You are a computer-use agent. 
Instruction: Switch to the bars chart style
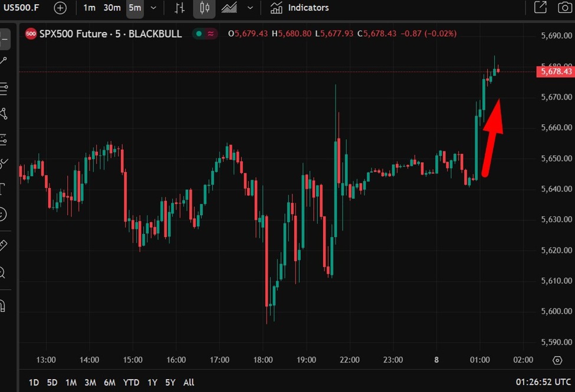[180, 8]
